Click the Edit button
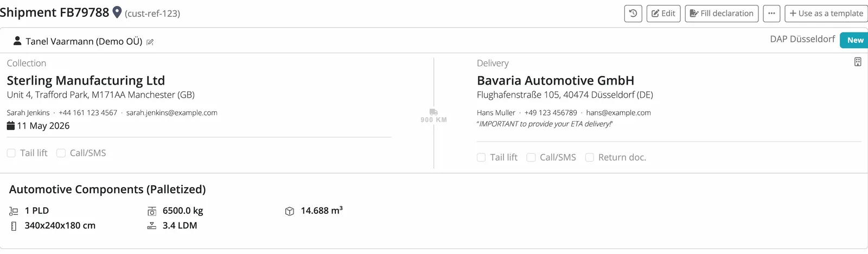Screen dimensions: 868x254 [x=663, y=14]
